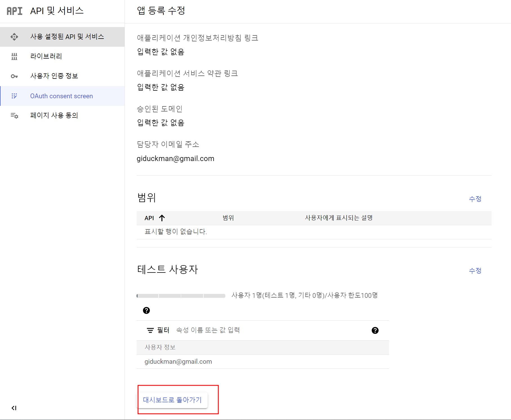Click the 승인된 도메인 label
511x420 pixels.
coord(160,109)
